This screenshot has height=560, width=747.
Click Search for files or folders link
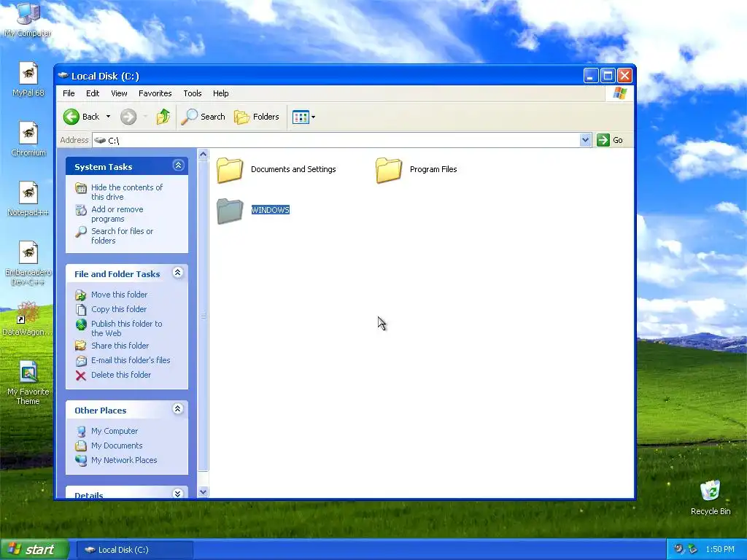(x=122, y=236)
